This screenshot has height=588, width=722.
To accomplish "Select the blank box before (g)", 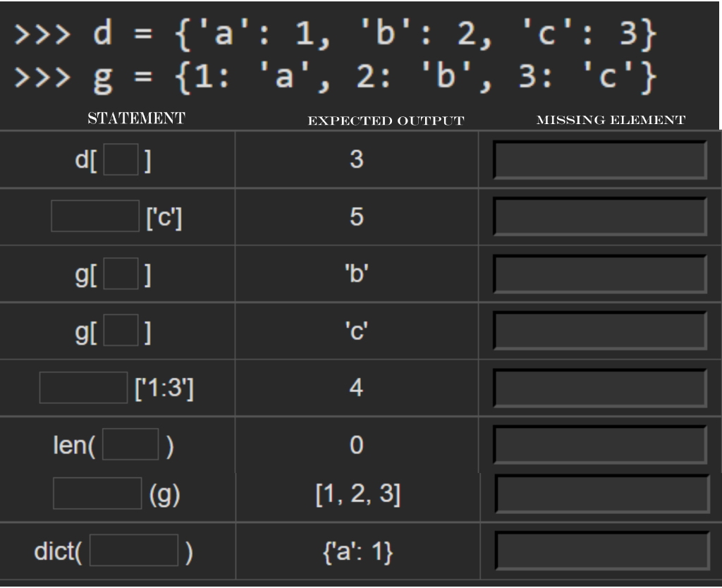I will click(x=95, y=492).
